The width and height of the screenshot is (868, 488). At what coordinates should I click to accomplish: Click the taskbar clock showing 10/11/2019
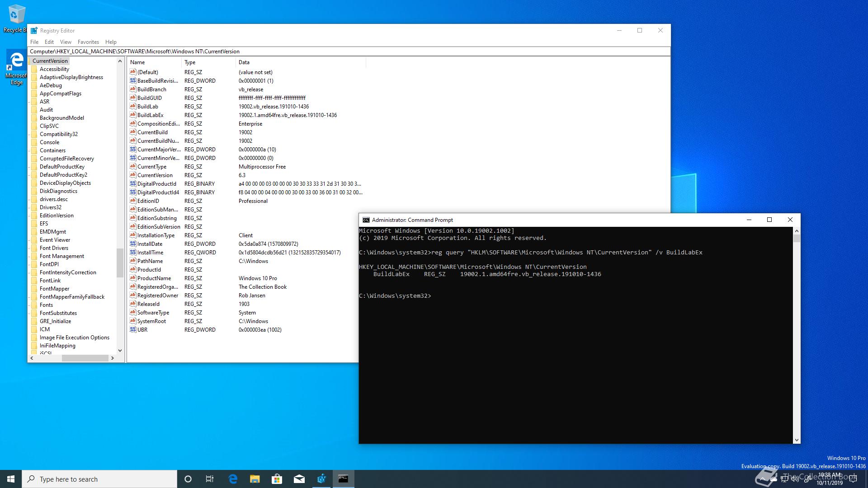click(x=829, y=479)
